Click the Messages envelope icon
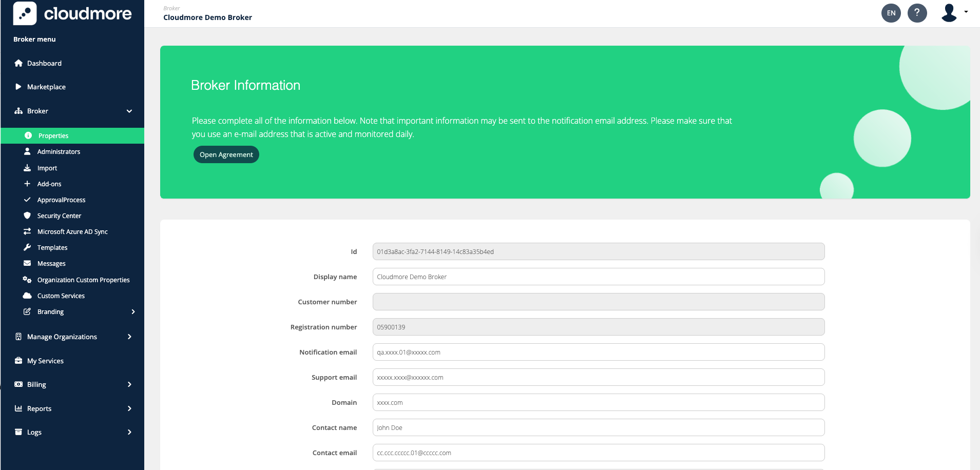Screen dimensions: 980x470 [x=27, y=263]
